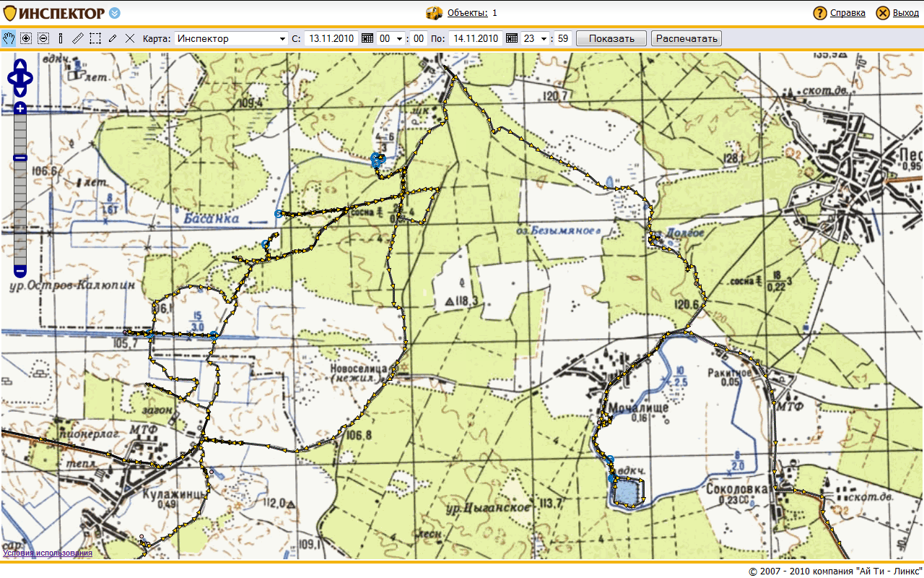Click the Выход logout link
This screenshot has height=578, width=924.
click(x=906, y=13)
